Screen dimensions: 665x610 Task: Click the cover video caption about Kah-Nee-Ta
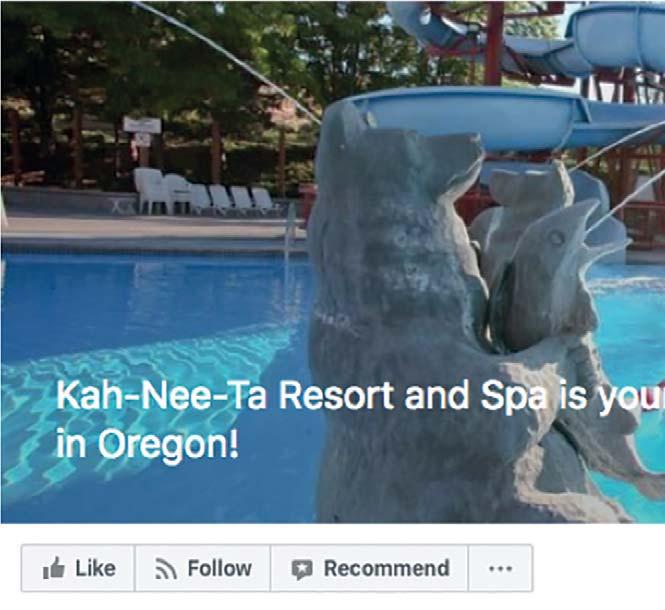pyautogui.click(x=360, y=419)
